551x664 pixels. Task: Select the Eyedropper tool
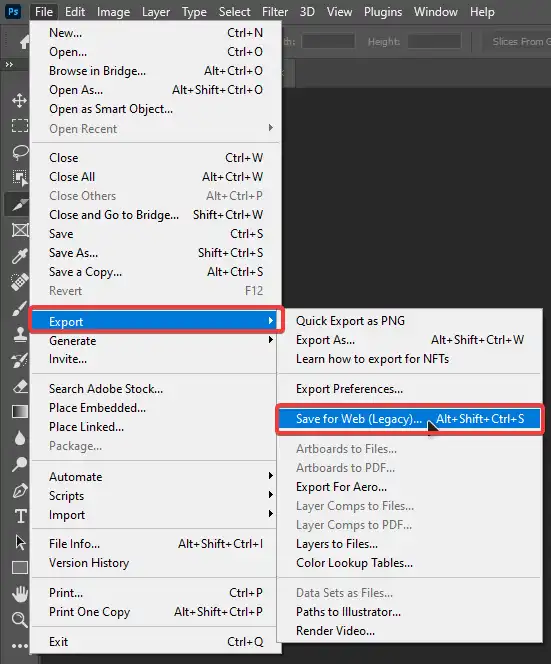coord(19,256)
